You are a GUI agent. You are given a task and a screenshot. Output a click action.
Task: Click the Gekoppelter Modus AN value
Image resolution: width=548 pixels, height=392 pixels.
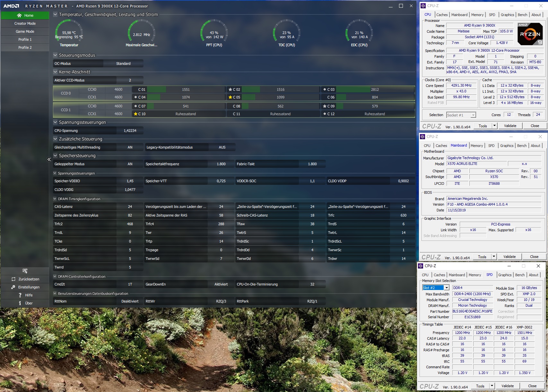point(130,164)
